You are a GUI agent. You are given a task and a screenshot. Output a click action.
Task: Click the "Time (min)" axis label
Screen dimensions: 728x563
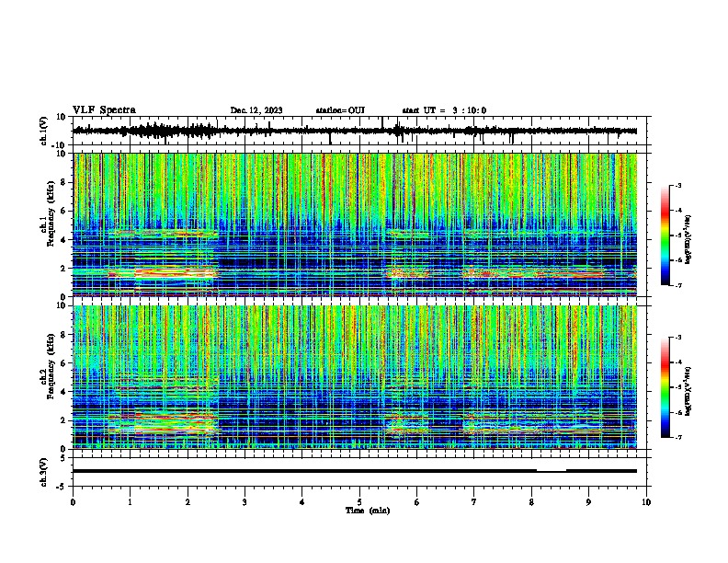click(368, 511)
